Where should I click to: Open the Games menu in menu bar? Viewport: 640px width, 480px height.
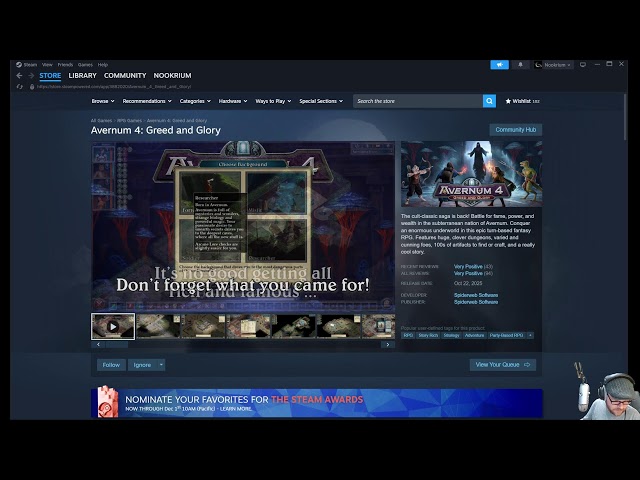tap(85, 64)
